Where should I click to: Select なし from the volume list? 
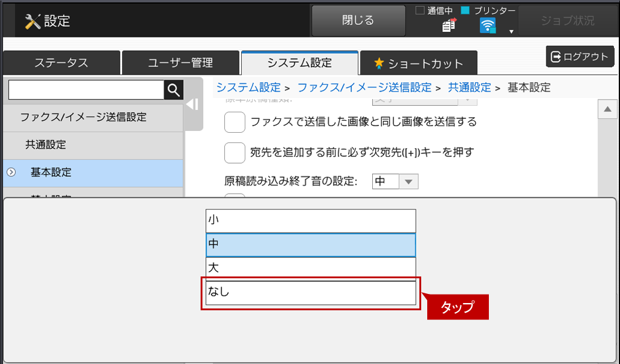tap(311, 293)
